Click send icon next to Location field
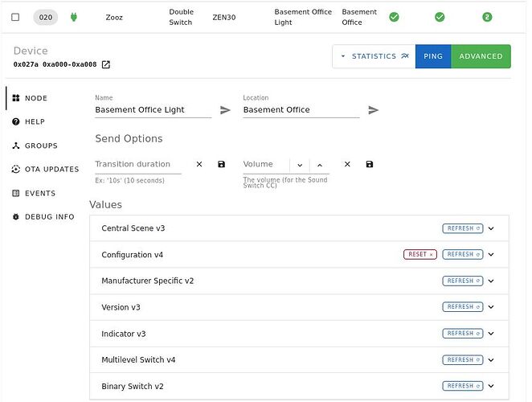 tap(373, 110)
